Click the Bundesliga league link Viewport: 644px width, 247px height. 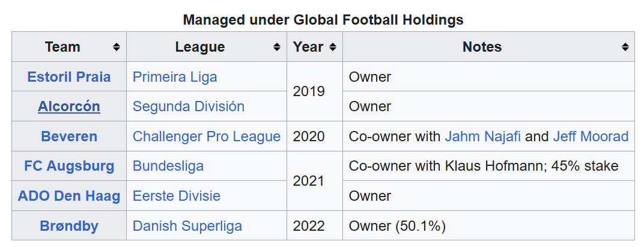coord(168,166)
